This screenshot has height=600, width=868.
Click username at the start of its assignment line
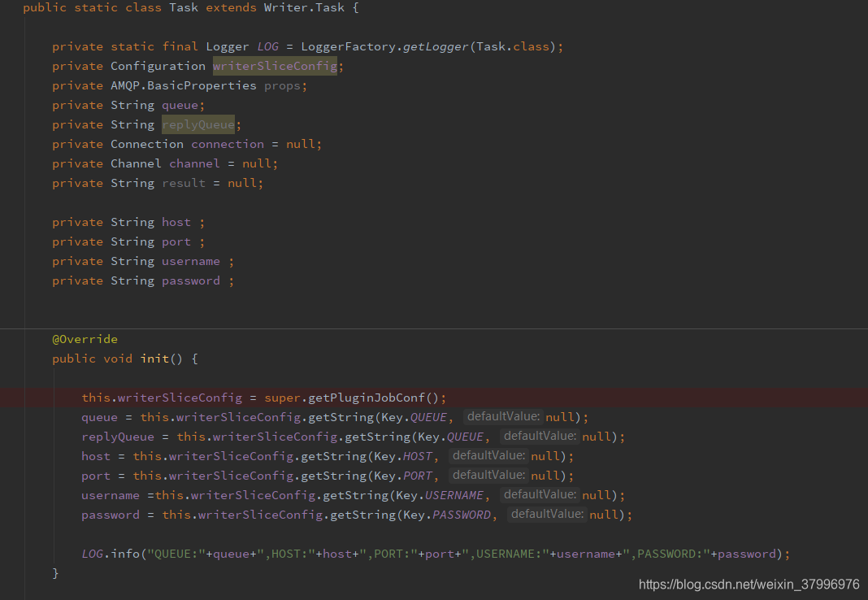(x=111, y=495)
